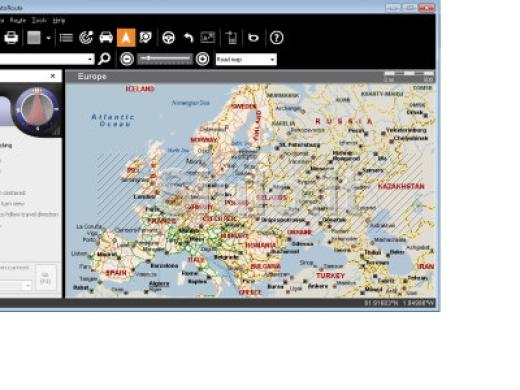Image resolution: width=520 pixels, height=390 pixels.
Task: Click Belgrade city label
Action: coord(226,257)
